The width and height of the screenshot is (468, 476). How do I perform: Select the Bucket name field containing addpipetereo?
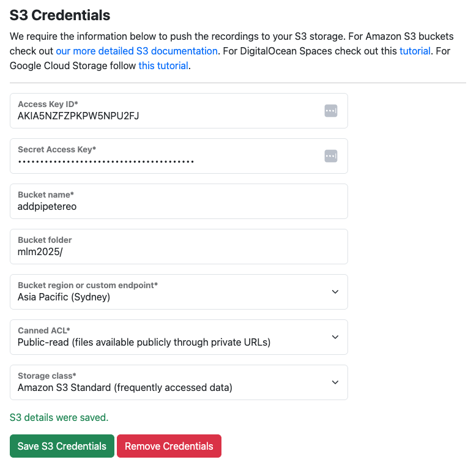coord(177,206)
